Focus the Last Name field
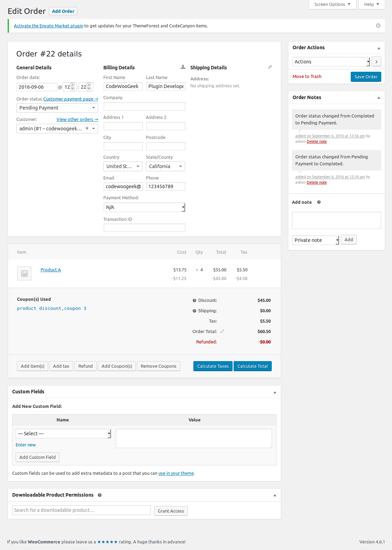This screenshot has width=392, height=550. click(166, 86)
